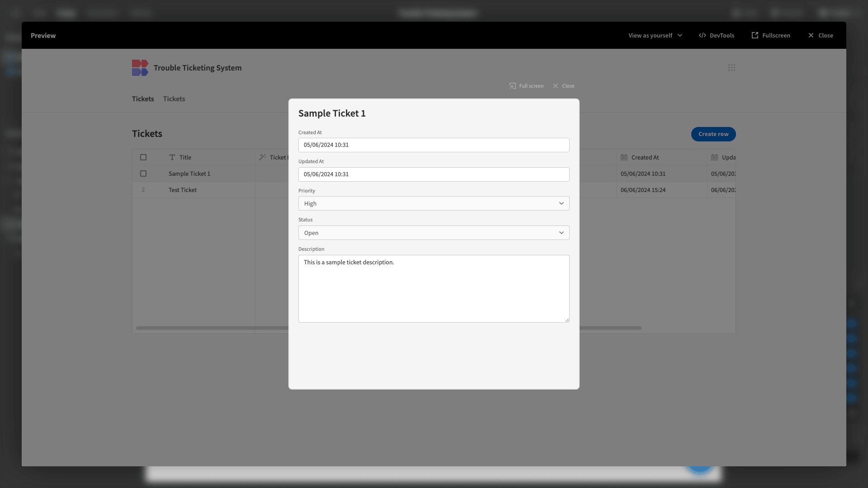The width and height of the screenshot is (868, 488).
Task: Click the table horizontal scrollbar
Action: 389,328
